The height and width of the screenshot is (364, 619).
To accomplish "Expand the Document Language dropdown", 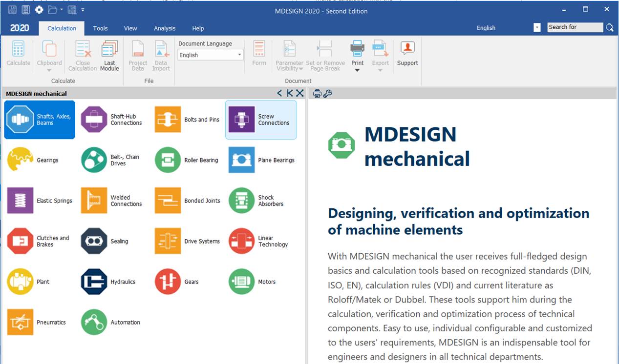I will tap(239, 55).
